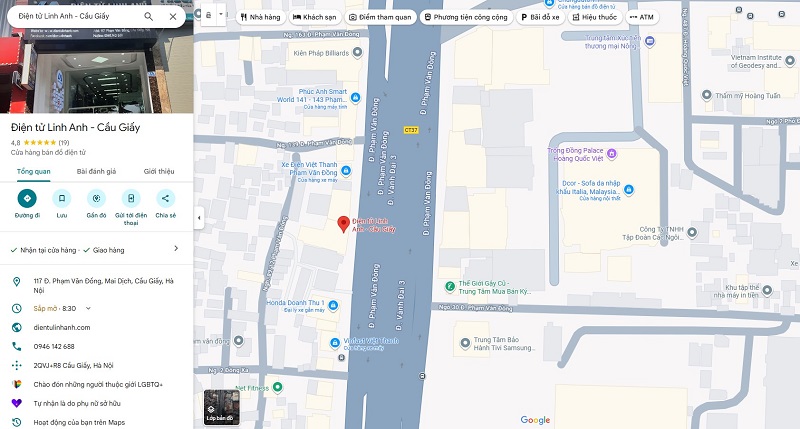The height and width of the screenshot is (429, 800).
Task: Click the Net Fitness marker
Action: 278,387
